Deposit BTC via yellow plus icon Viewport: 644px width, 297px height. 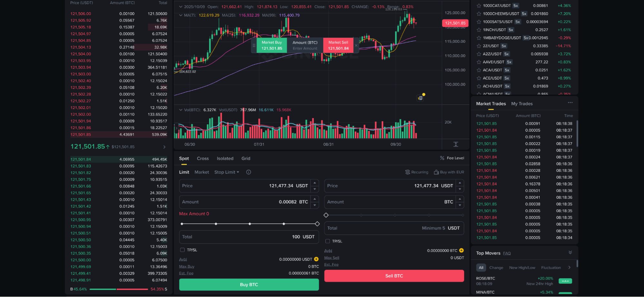(x=461, y=250)
